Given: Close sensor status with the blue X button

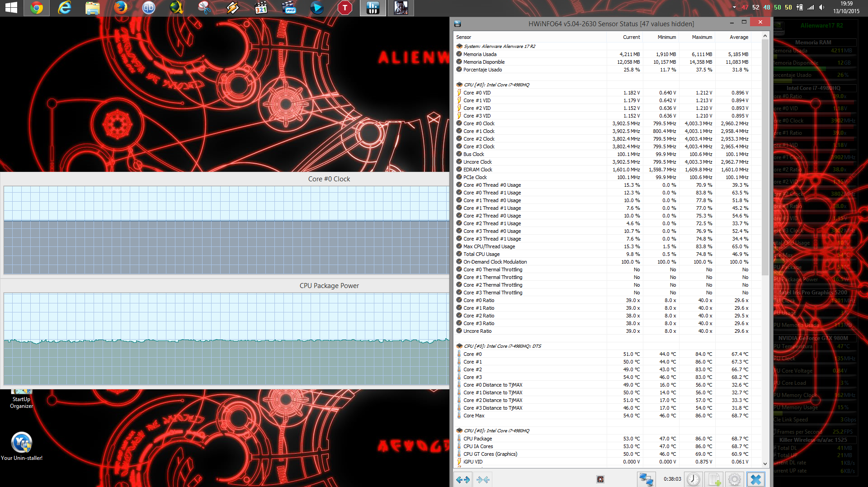Looking at the screenshot, I should (x=756, y=479).
